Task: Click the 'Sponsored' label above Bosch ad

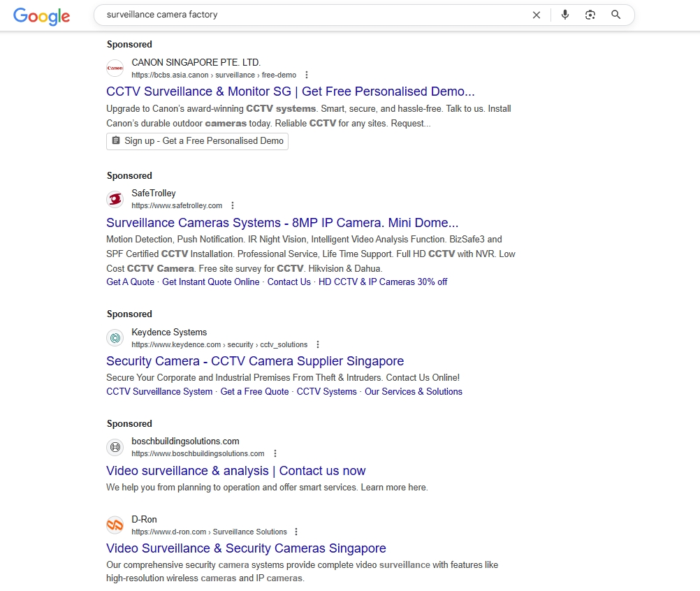Action: click(x=129, y=423)
